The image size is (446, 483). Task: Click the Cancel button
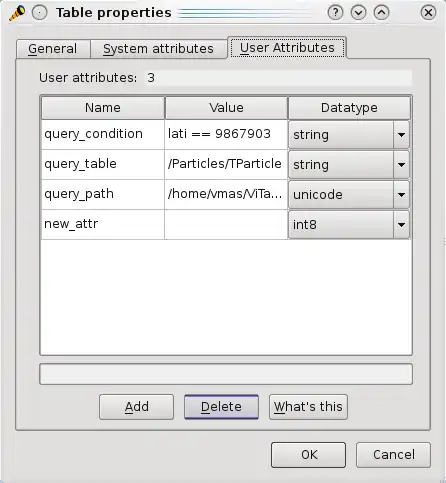(x=393, y=455)
